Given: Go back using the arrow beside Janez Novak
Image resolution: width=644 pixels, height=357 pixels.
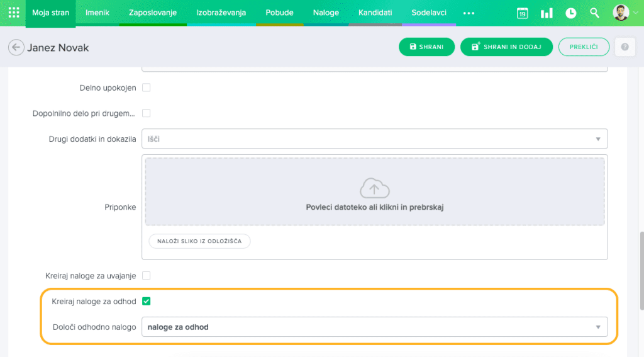Looking at the screenshot, I should (16, 47).
